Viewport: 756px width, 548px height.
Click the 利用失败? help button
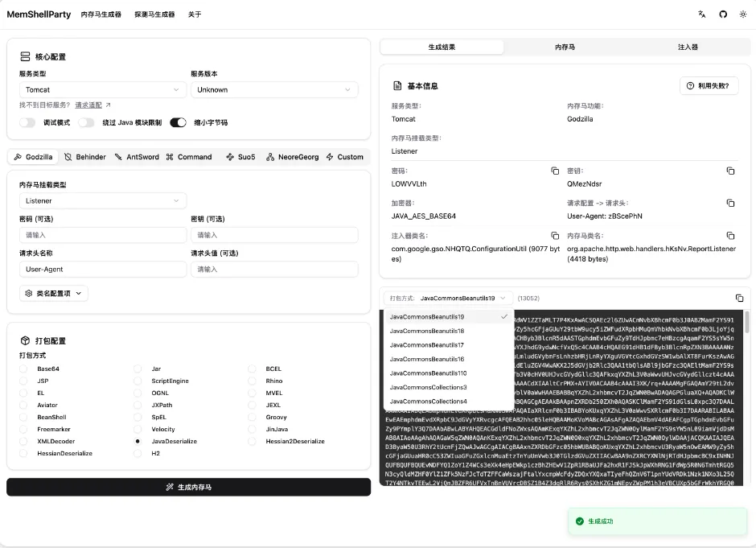pyautogui.click(x=709, y=85)
